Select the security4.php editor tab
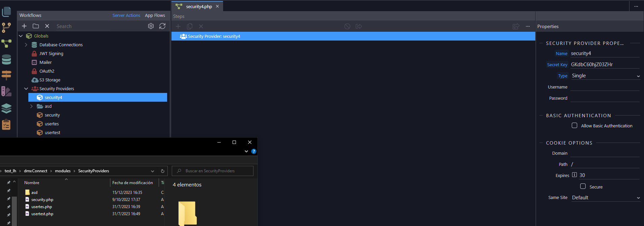The height and width of the screenshot is (226, 644). 199,6
